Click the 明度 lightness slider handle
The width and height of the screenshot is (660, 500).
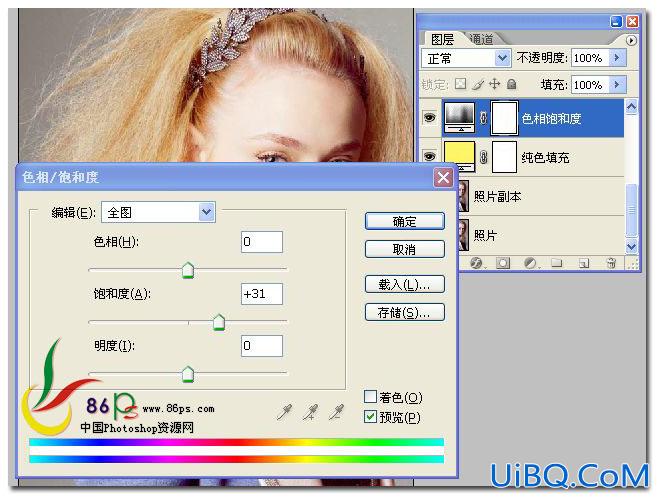(x=188, y=374)
